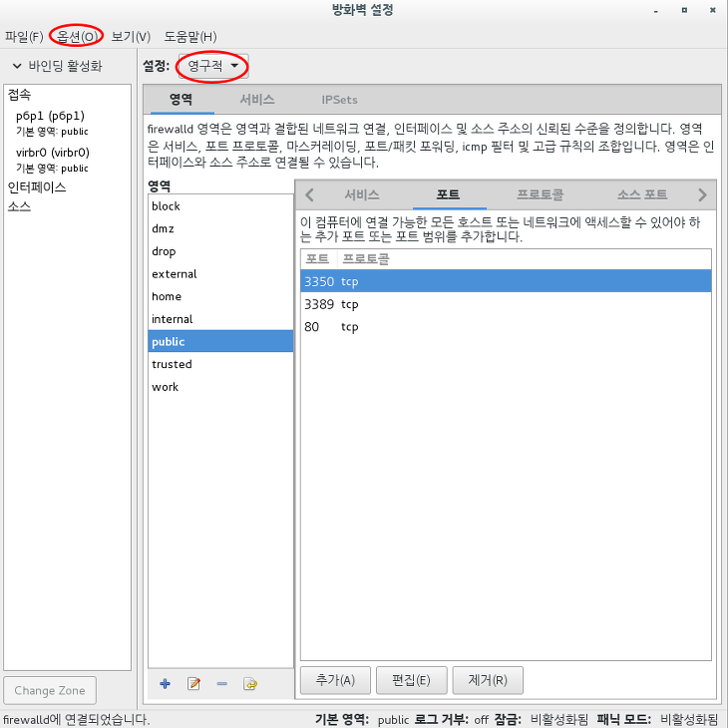Select the virbr0 (virbr0) connection
This screenshot has width=728, height=728.
(x=68, y=160)
